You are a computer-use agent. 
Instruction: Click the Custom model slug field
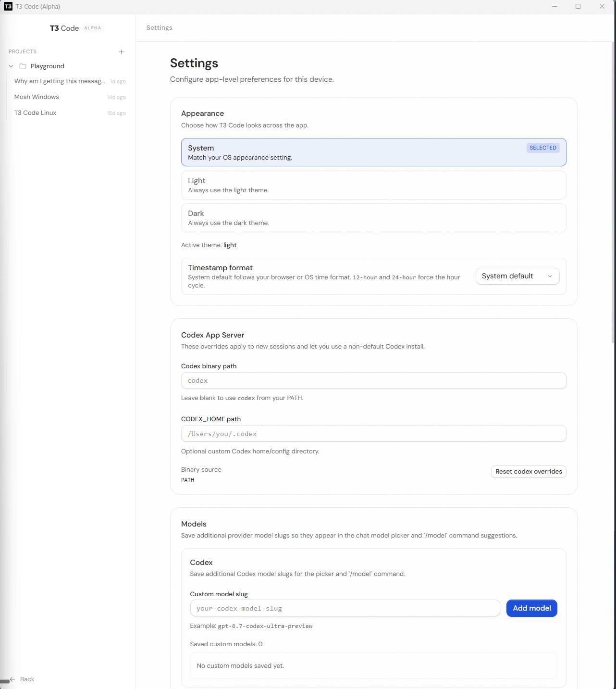pos(345,608)
